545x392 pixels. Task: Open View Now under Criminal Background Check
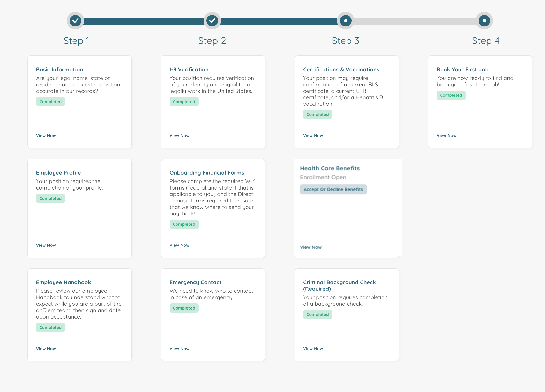313,349
